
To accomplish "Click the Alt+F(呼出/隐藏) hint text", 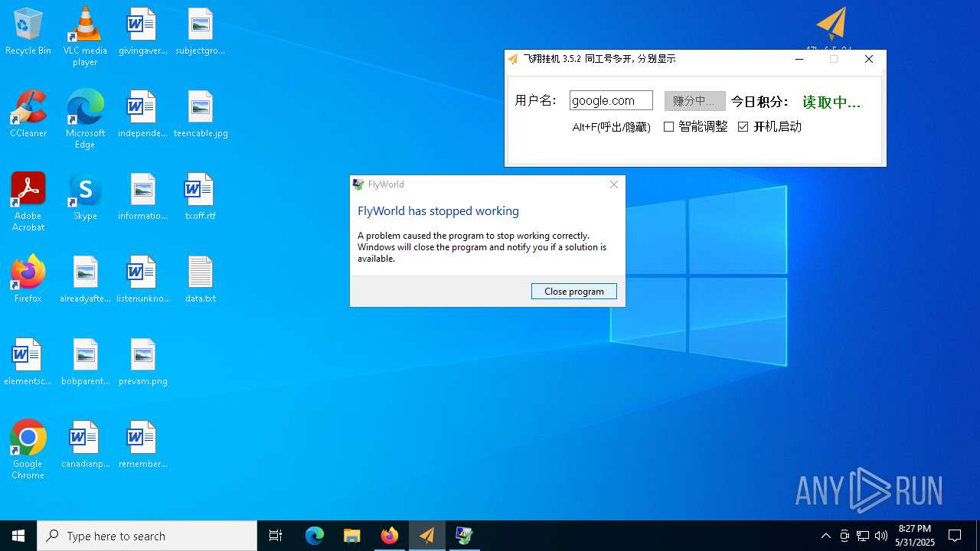I will pyautogui.click(x=611, y=127).
